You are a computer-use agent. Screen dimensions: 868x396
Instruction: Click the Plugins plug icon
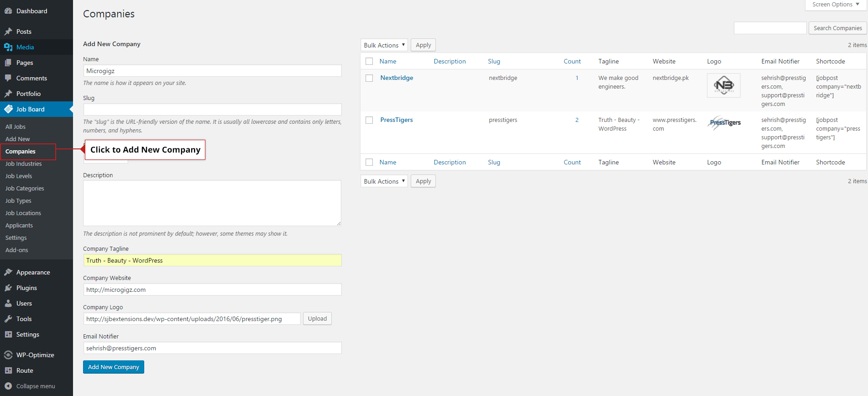[x=8, y=288]
